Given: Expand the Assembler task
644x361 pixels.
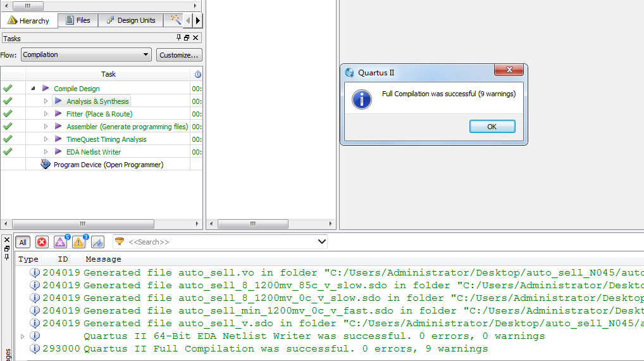Looking at the screenshot, I should [x=46, y=127].
